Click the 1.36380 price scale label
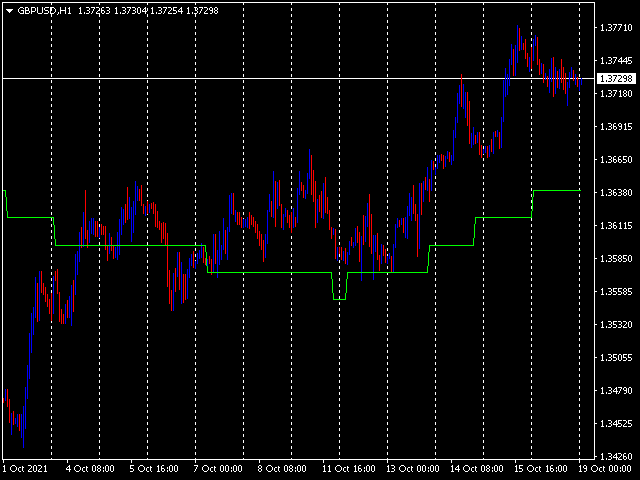The height and width of the screenshot is (480, 640). click(616, 193)
